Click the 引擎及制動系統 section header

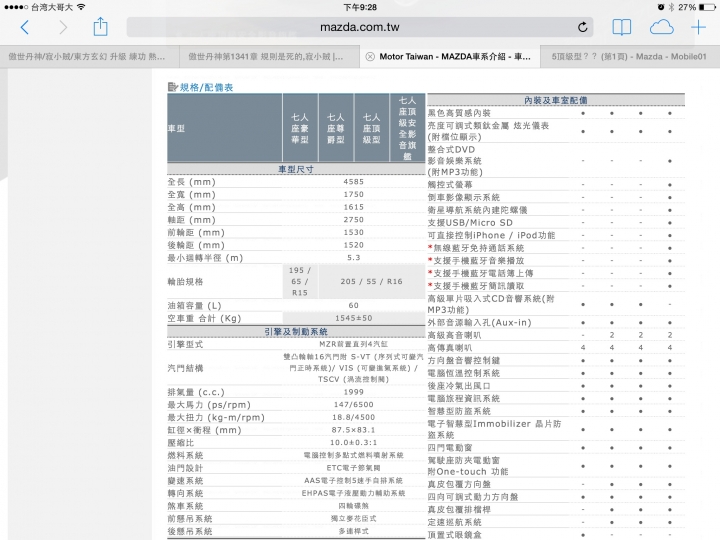pyautogui.click(x=296, y=332)
